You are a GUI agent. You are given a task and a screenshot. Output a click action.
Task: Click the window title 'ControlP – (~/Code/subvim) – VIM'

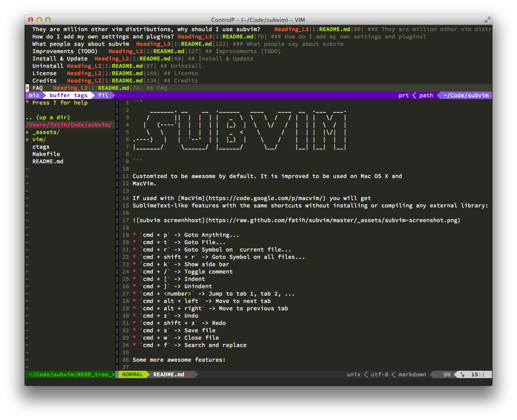pos(258,20)
